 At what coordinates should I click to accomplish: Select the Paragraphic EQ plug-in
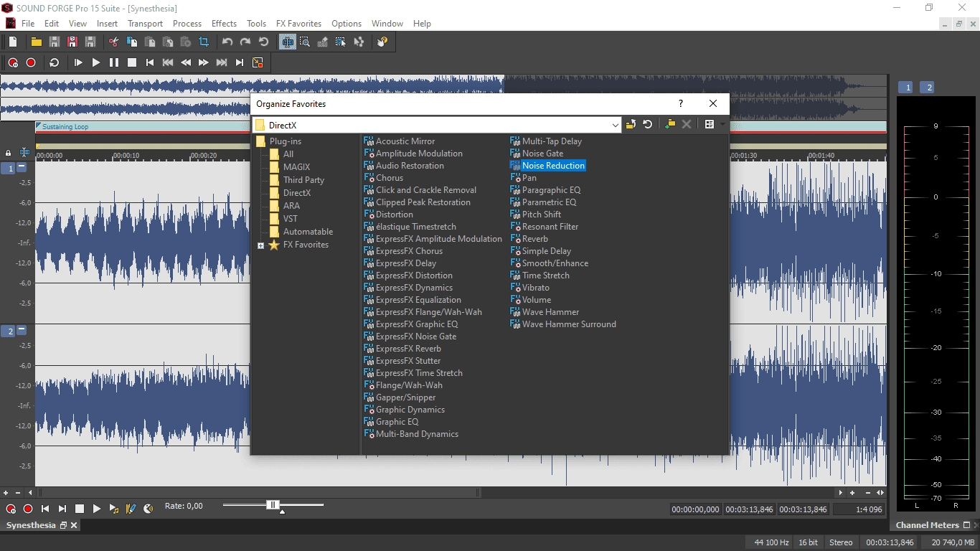(545, 190)
